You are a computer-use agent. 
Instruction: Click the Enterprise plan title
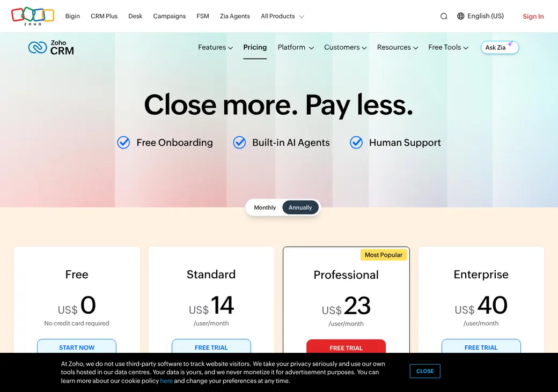pyautogui.click(x=481, y=274)
